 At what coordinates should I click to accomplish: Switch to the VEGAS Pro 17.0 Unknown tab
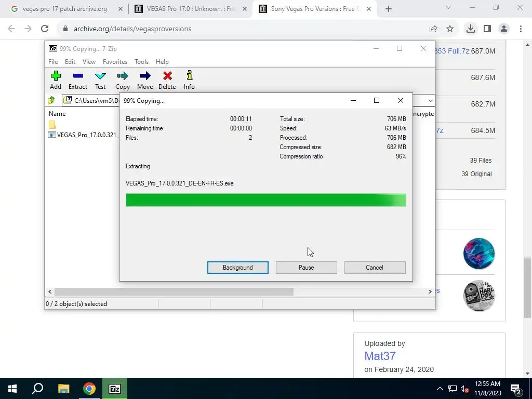click(x=191, y=9)
